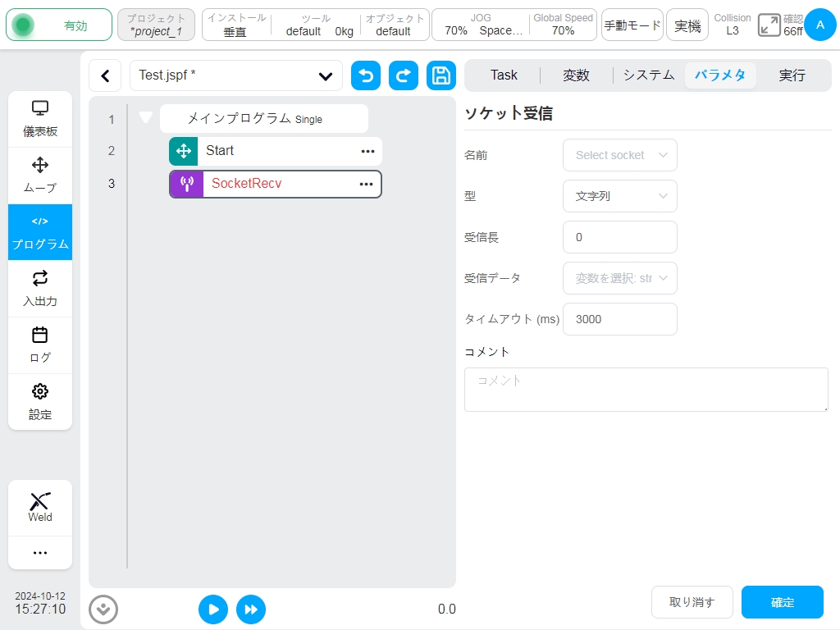Open the Test.jspf file dropdown

(236, 75)
